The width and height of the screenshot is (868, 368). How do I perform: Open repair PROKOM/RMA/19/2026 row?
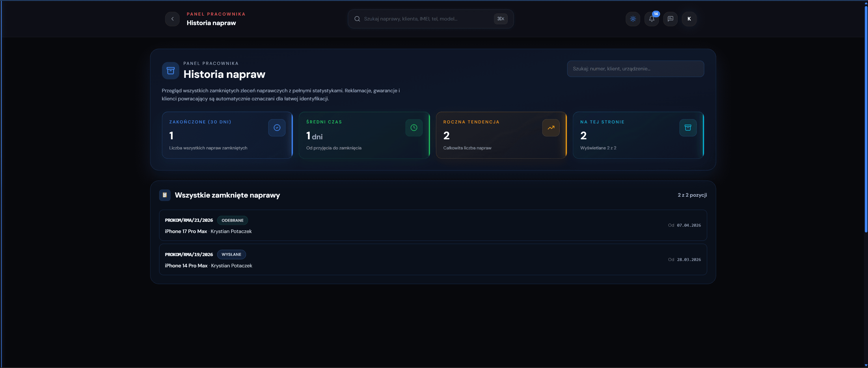point(433,260)
